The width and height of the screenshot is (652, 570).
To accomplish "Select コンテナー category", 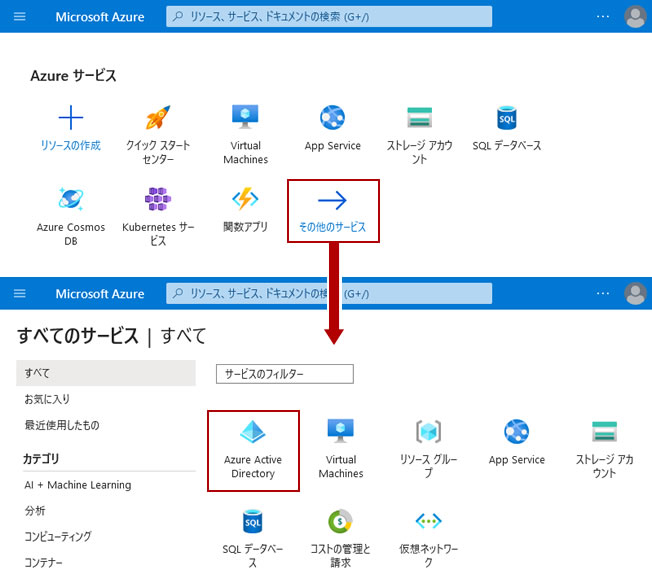I will (43, 562).
